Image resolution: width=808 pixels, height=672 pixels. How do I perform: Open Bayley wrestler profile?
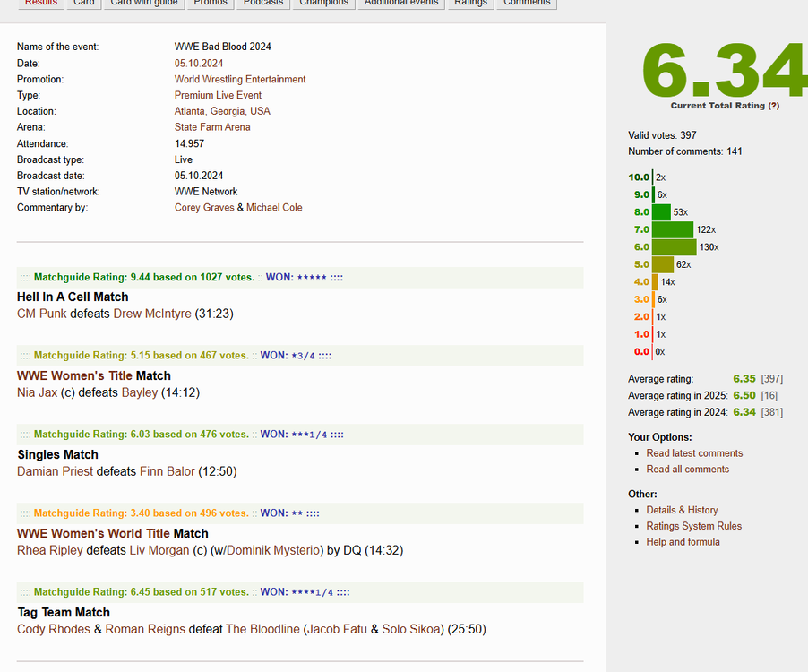(x=140, y=392)
